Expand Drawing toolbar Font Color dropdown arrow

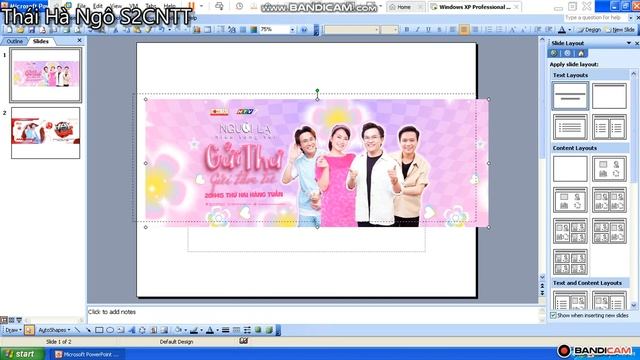(x=217, y=330)
